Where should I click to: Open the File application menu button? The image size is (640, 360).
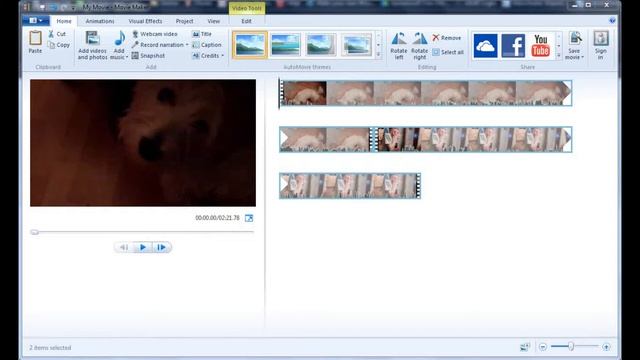[36, 20]
